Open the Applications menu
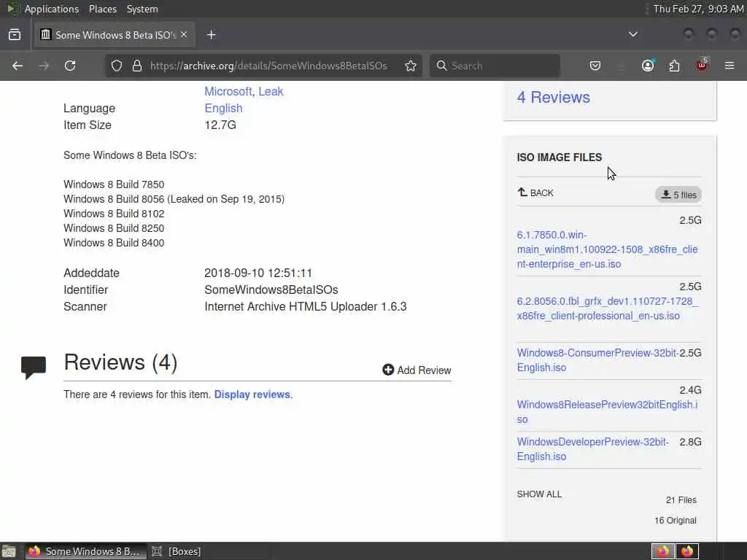 click(x=52, y=9)
